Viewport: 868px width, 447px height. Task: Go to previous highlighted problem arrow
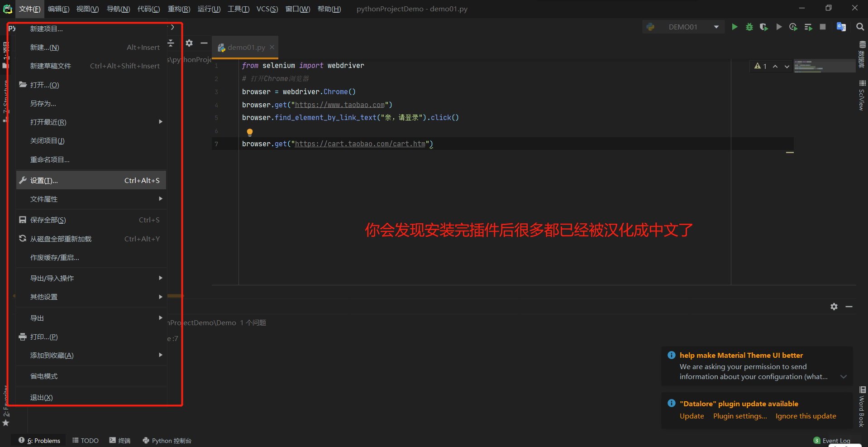[775, 66]
